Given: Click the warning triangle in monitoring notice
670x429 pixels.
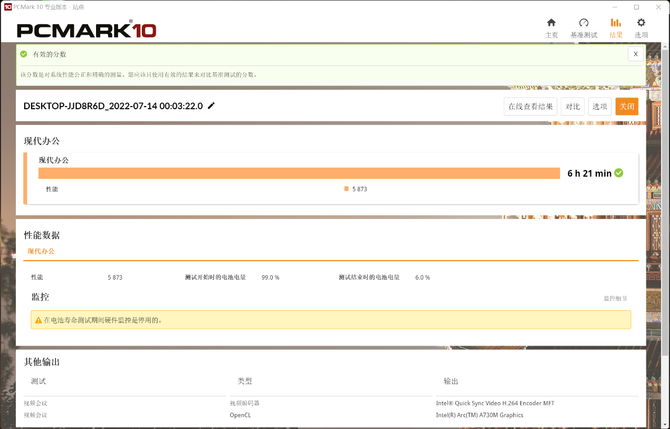Looking at the screenshot, I should click(x=38, y=320).
